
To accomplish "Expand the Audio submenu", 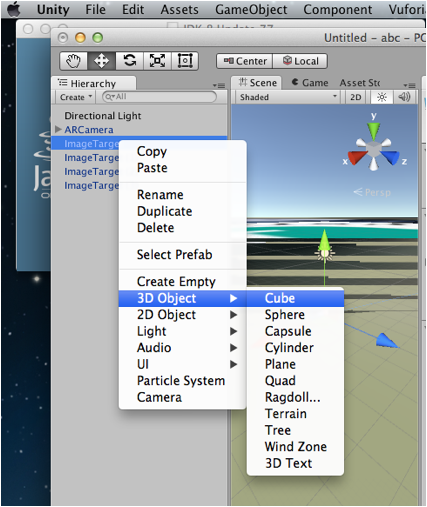I will (183, 348).
